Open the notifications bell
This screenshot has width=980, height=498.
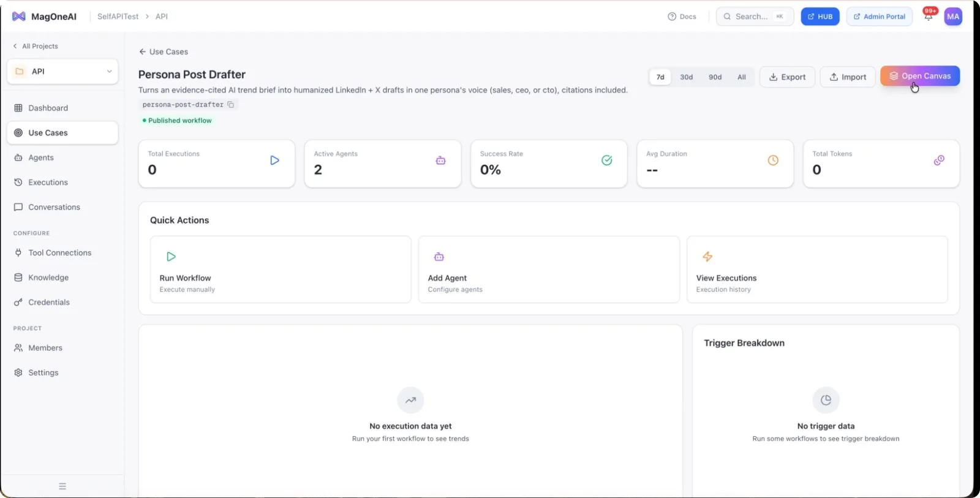coord(929,17)
